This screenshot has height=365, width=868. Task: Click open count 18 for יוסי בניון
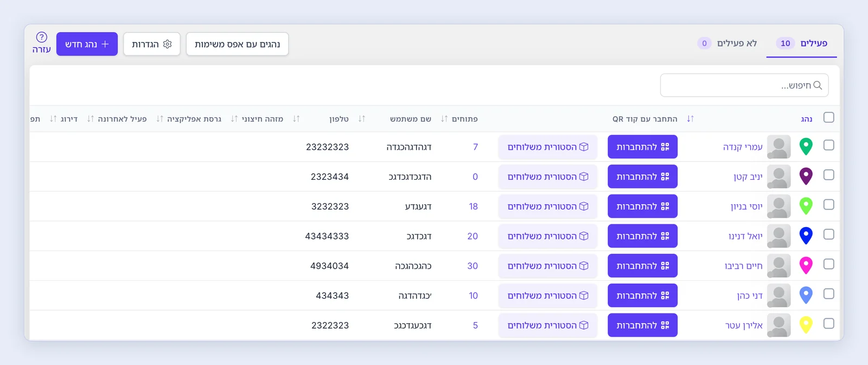474,206
